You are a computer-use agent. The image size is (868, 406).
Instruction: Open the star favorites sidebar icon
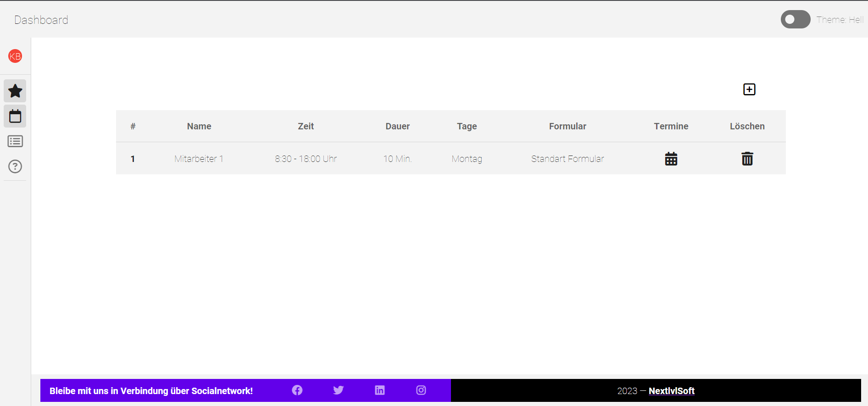click(x=15, y=91)
